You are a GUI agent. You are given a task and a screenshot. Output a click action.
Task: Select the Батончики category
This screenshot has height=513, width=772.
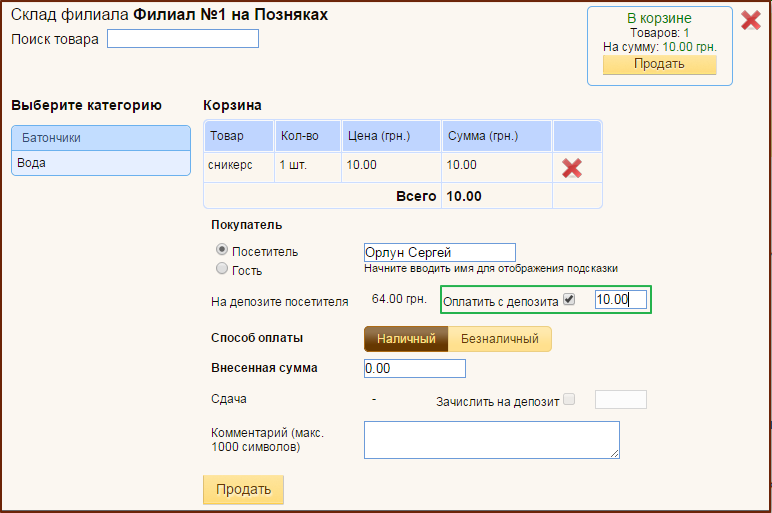point(101,138)
